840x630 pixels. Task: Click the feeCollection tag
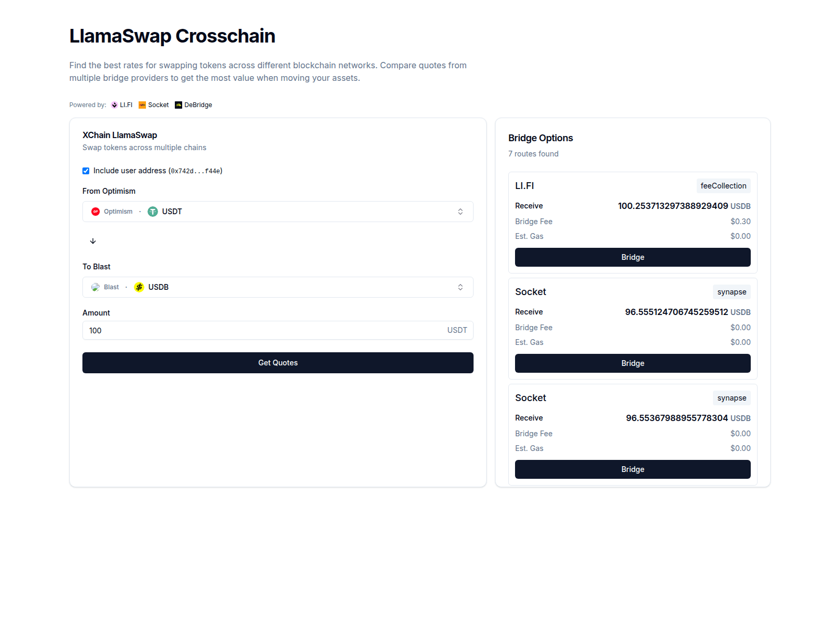click(x=723, y=186)
